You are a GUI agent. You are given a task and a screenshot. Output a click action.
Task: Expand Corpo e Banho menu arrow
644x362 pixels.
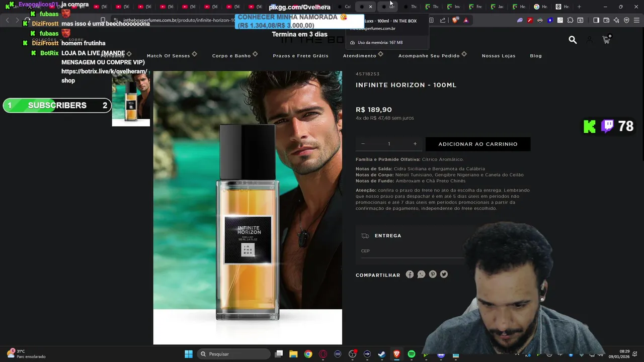(255, 54)
